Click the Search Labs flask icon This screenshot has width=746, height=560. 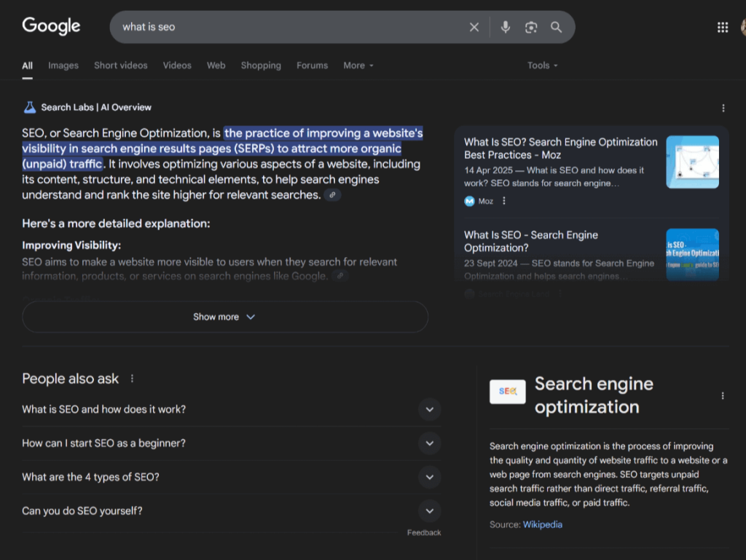coord(29,108)
